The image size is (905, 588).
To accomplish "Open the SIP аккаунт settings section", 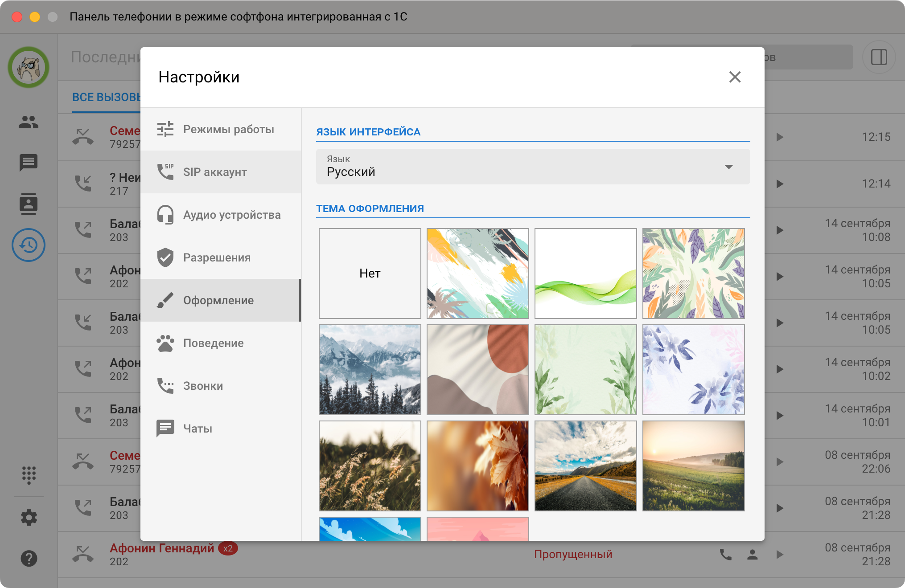I will click(x=221, y=172).
